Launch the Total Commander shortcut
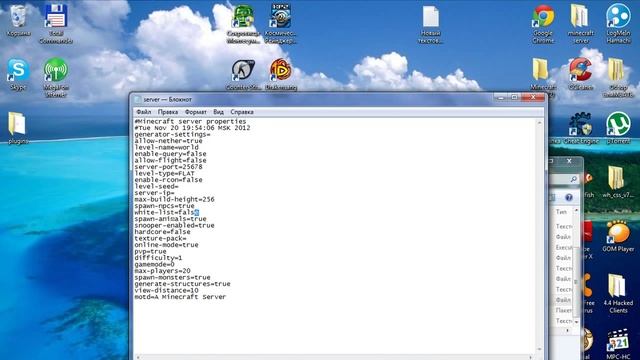Image resolution: width=640 pixels, height=360 pixels. pos(56,24)
